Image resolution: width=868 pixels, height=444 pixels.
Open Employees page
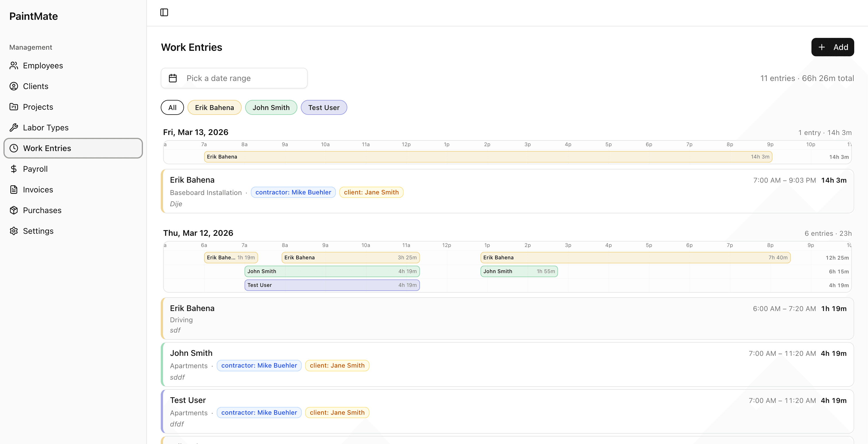pyautogui.click(x=73, y=65)
